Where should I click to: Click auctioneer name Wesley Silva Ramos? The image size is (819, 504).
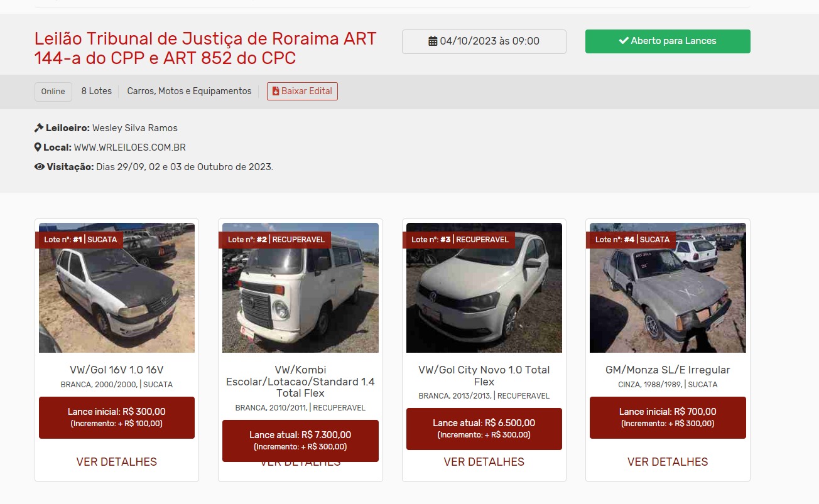pyautogui.click(x=135, y=128)
